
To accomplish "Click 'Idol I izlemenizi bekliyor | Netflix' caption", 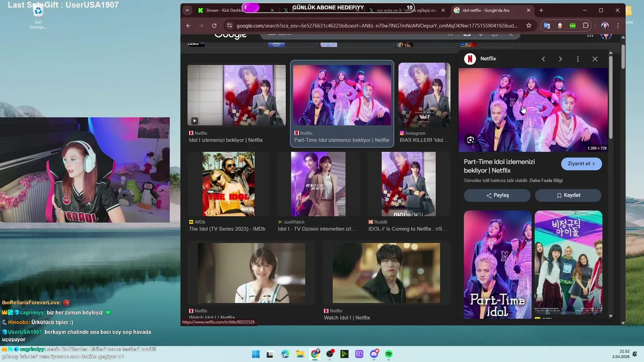I will click(x=226, y=140).
